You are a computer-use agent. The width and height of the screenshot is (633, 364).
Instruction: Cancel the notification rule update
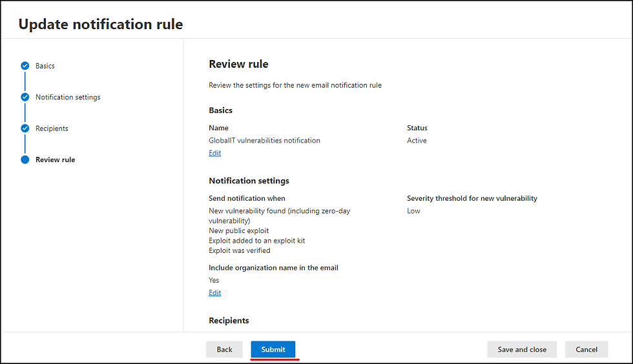(x=586, y=349)
